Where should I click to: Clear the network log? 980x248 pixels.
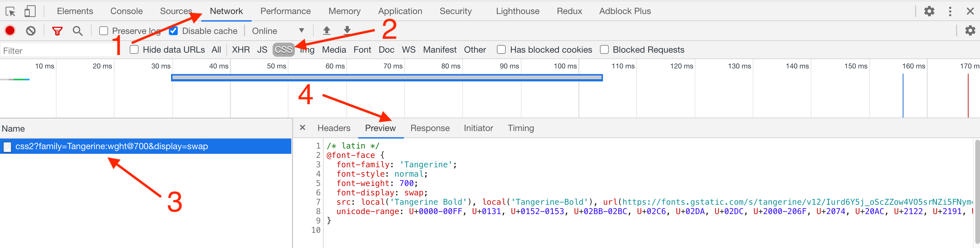pyautogui.click(x=31, y=31)
